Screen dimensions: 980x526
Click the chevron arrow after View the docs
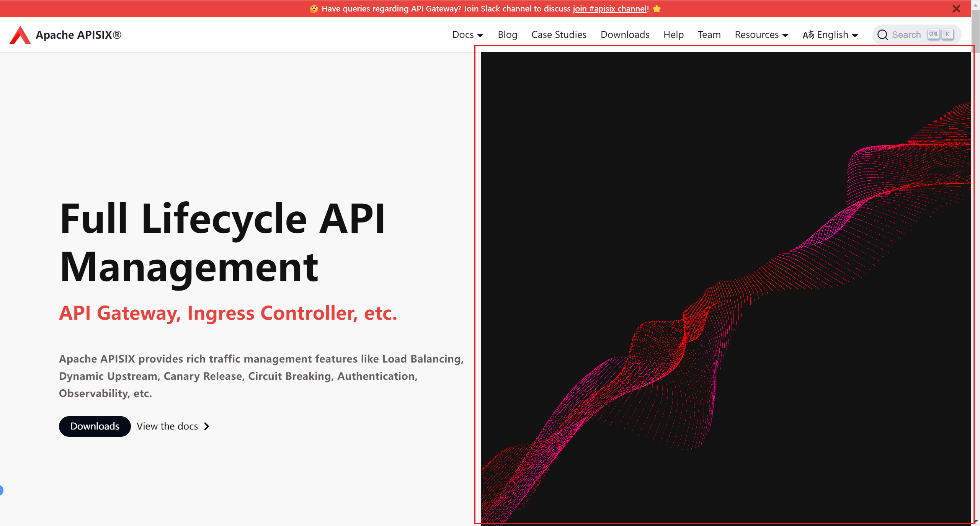point(207,426)
